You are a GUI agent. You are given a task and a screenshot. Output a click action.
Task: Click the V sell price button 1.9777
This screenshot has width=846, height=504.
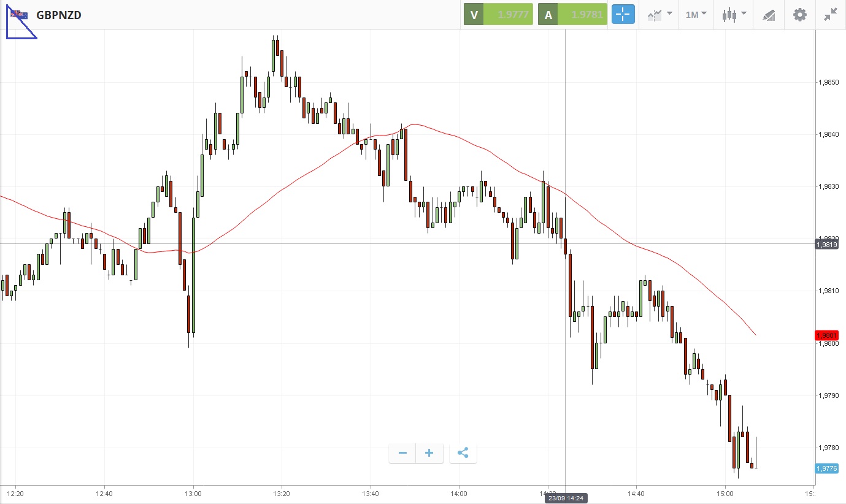point(498,15)
